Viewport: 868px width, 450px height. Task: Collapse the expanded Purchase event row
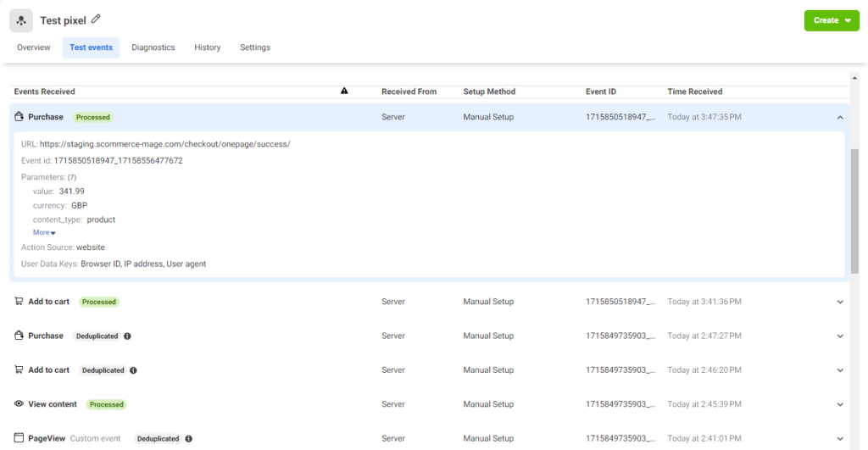[x=840, y=117]
